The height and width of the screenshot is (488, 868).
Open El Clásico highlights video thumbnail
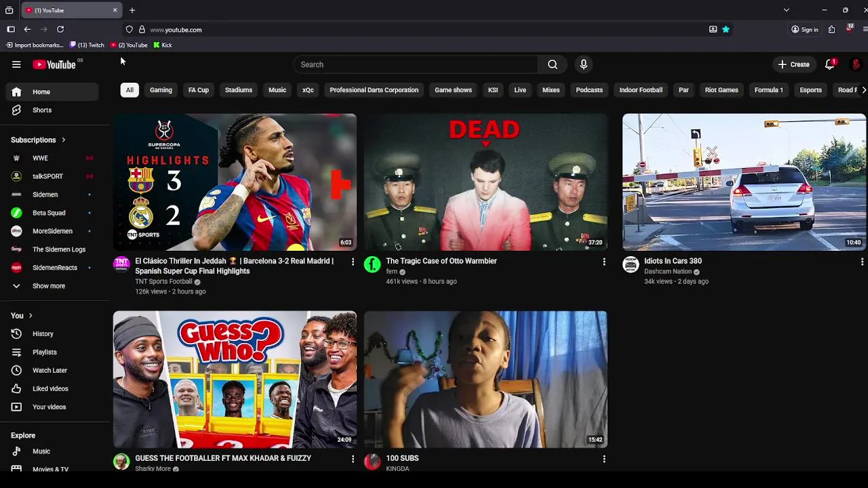[235, 182]
